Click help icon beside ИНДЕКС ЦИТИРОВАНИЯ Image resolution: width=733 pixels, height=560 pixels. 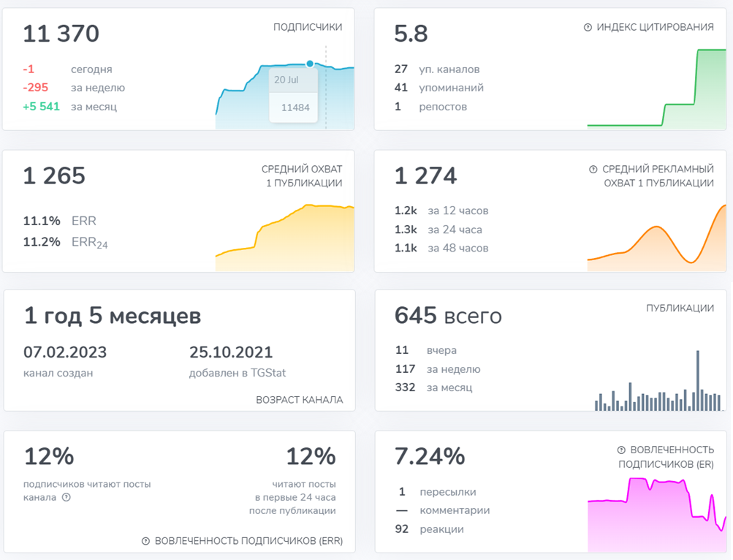(x=588, y=28)
